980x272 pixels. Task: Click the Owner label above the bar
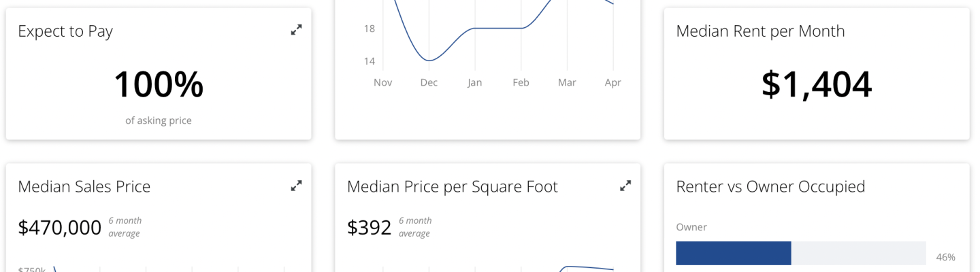coord(691,227)
